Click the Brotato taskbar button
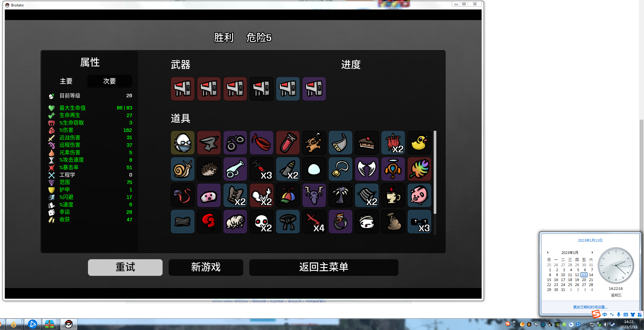This screenshot has height=330, width=644. (x=69, y=324)
